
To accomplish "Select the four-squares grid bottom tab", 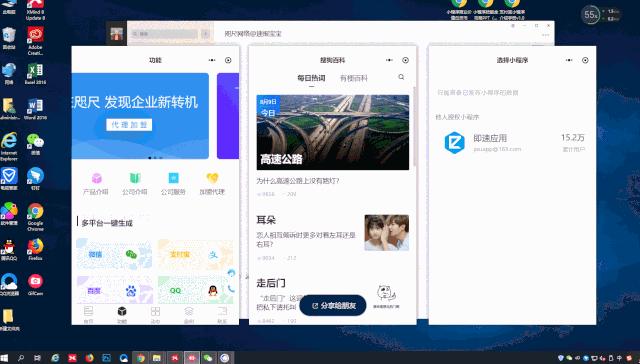I will tap(155, 315).
